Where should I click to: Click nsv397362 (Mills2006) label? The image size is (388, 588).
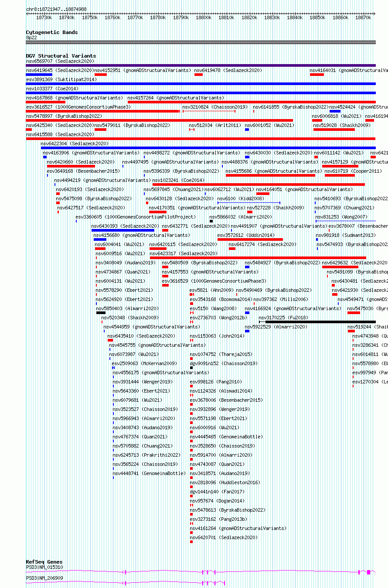click(281, 299)
